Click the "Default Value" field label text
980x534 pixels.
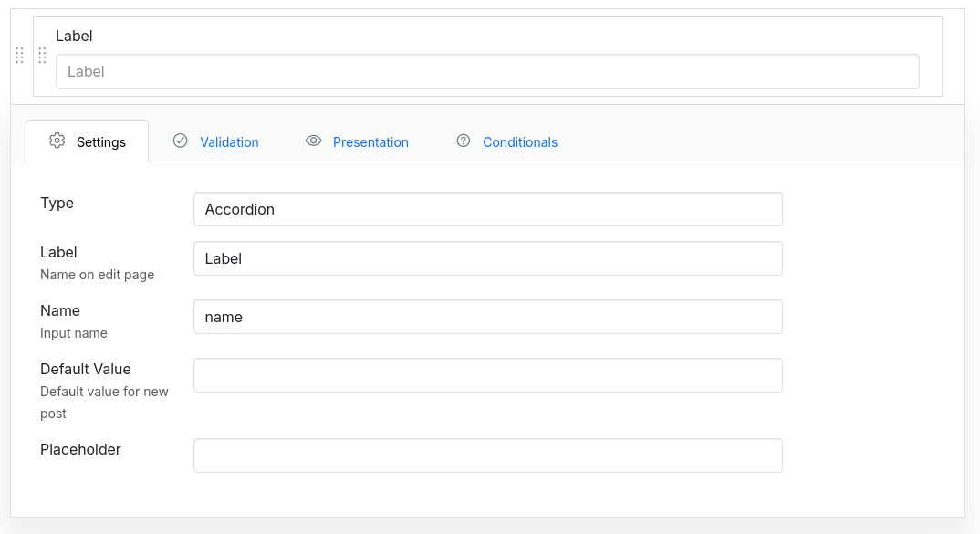pyautogui.click(x=86, y=369)
